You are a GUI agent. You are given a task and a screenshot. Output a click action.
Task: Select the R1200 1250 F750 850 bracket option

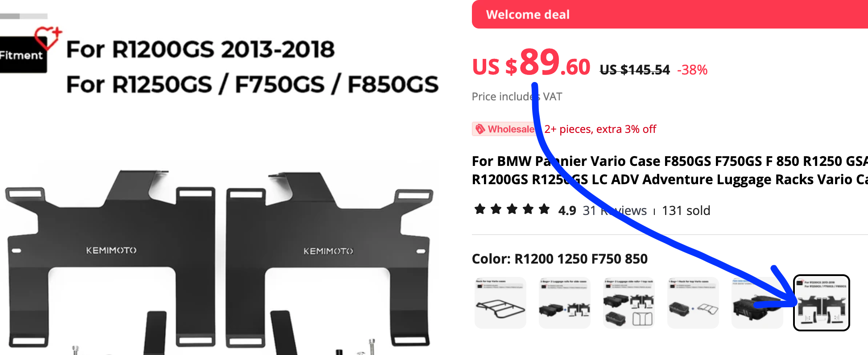point(822,303)
